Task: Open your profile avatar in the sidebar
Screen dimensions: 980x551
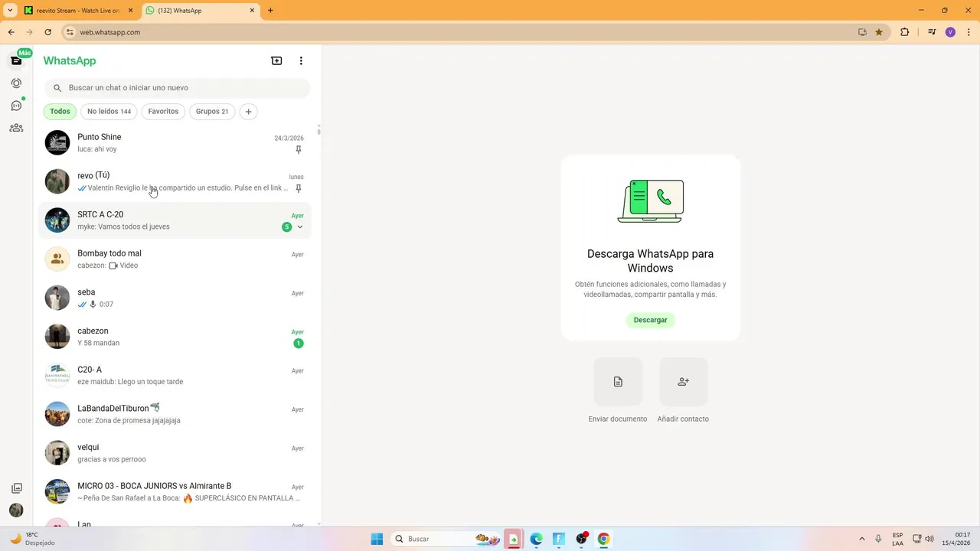Action: point(16,510)
